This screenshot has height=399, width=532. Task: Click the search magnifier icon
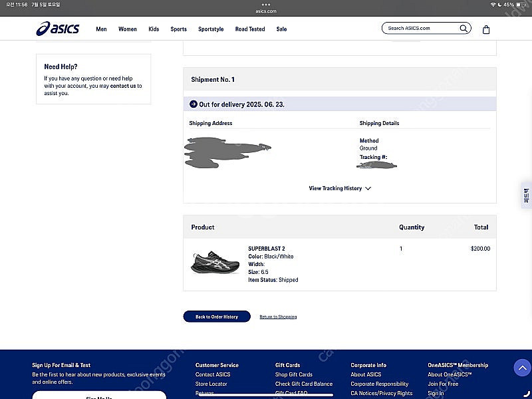tap(464, 28)
